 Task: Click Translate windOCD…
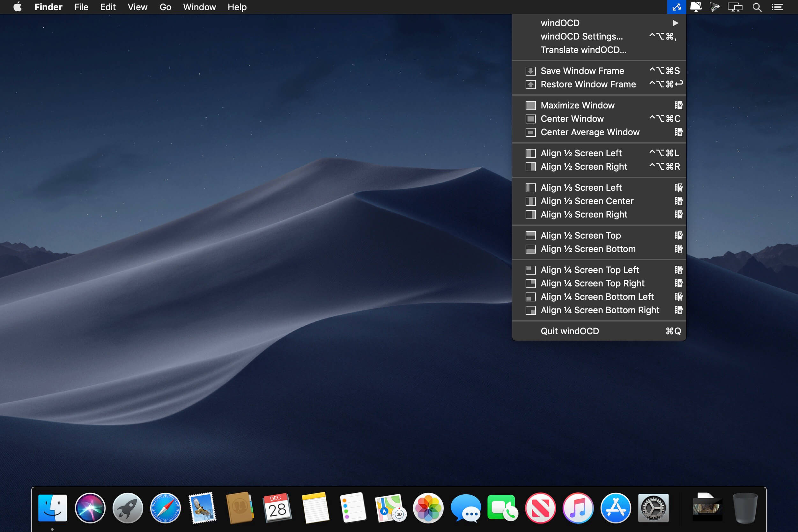(583, 50)
